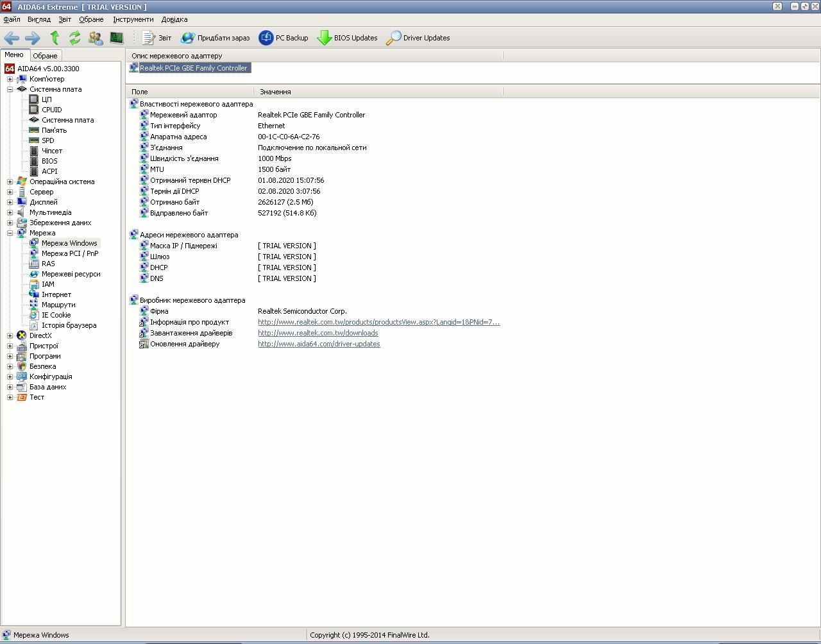Switch to the Обране tab
Viewport: 821px width, 644px height.
45,56
